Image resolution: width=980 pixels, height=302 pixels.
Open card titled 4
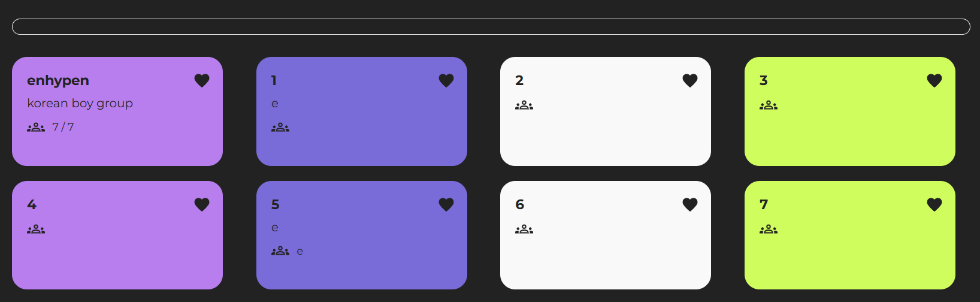tap(117, 235)
